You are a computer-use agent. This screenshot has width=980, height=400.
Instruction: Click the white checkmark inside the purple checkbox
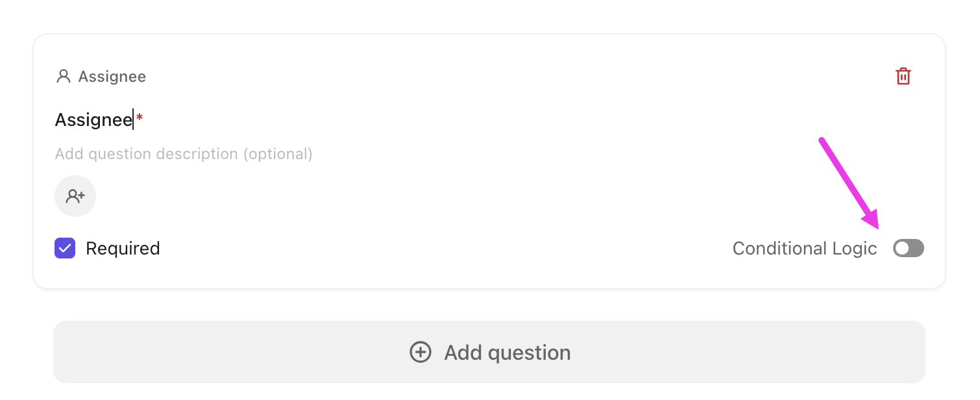pos(65,248)
